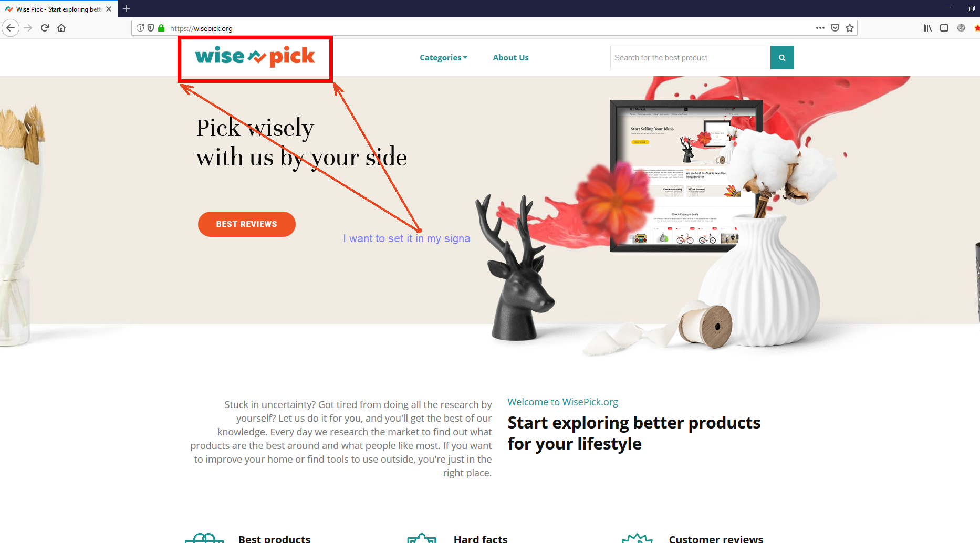Image resolution: width=980 pixels, height=543 pixels.
Task: Go to the browser Home icon
Action: (61, 28)
